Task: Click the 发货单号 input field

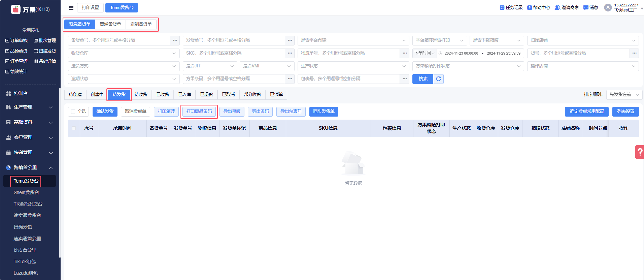Action: (x=234, y=40)
